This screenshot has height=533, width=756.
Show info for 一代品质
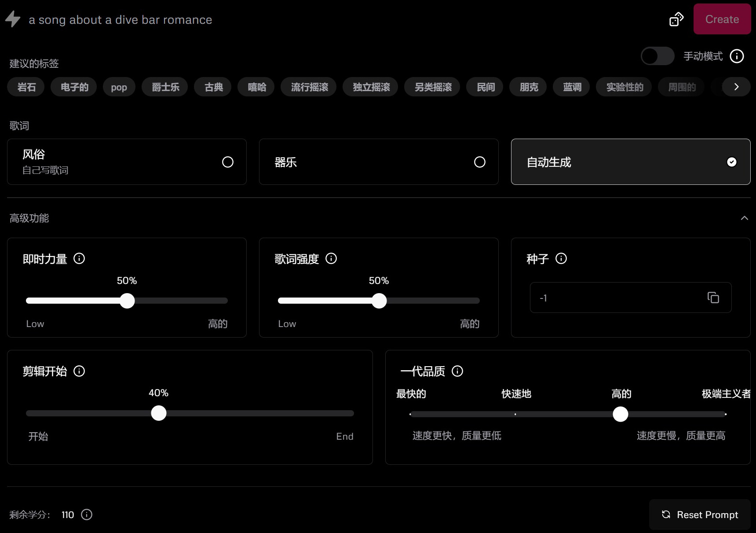(x=457, y=371)
